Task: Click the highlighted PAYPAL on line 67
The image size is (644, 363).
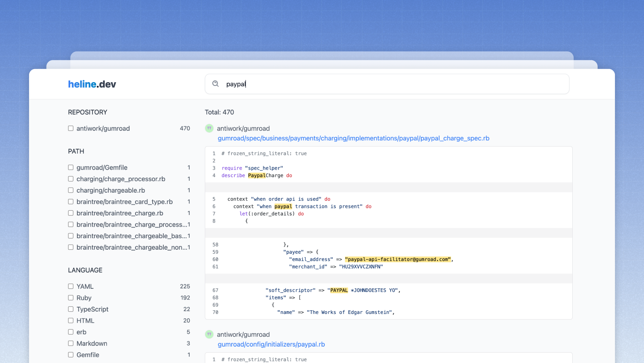Action: (339, 290)
